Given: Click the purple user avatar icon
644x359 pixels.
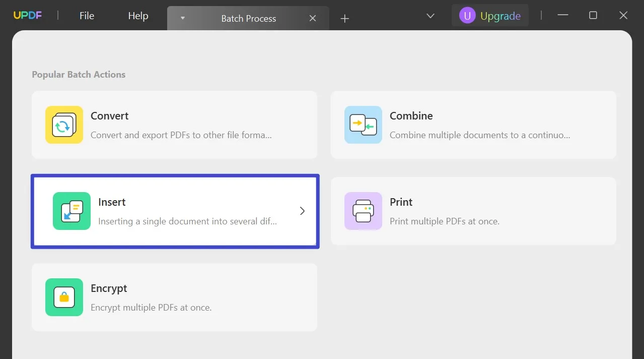Looking at the screenshot, I should (x=467, y=15).
